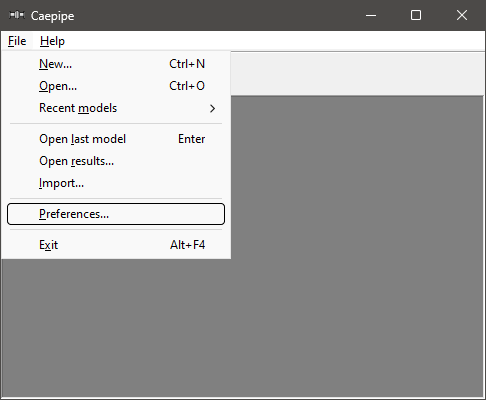Expand the Recent models submenu arrow
The height and width of the screenshot is (400, 486).
212,108
